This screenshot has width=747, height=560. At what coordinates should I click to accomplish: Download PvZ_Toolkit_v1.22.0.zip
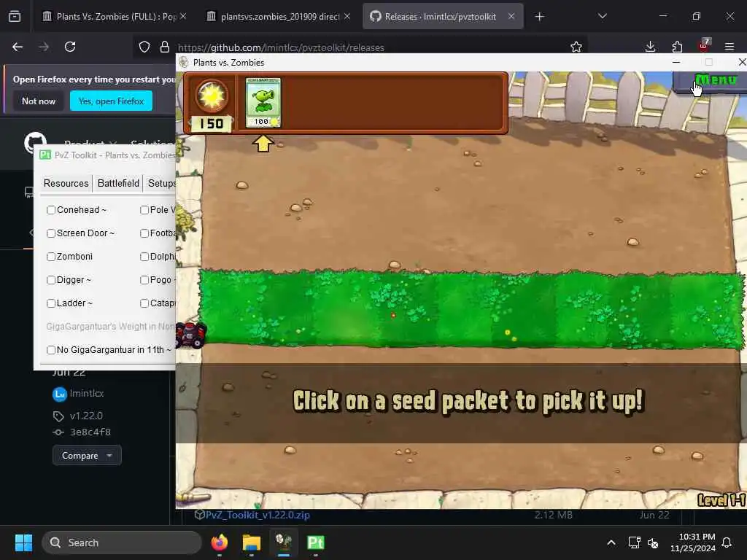(x=258, y=515)
